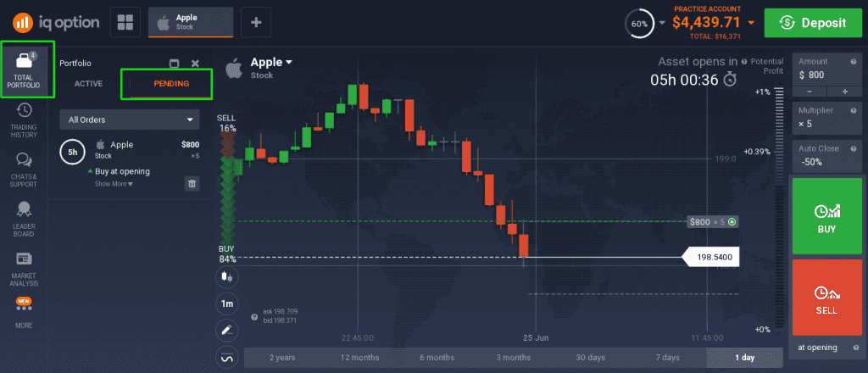Open the asset grid layout icon

[125, 23]
